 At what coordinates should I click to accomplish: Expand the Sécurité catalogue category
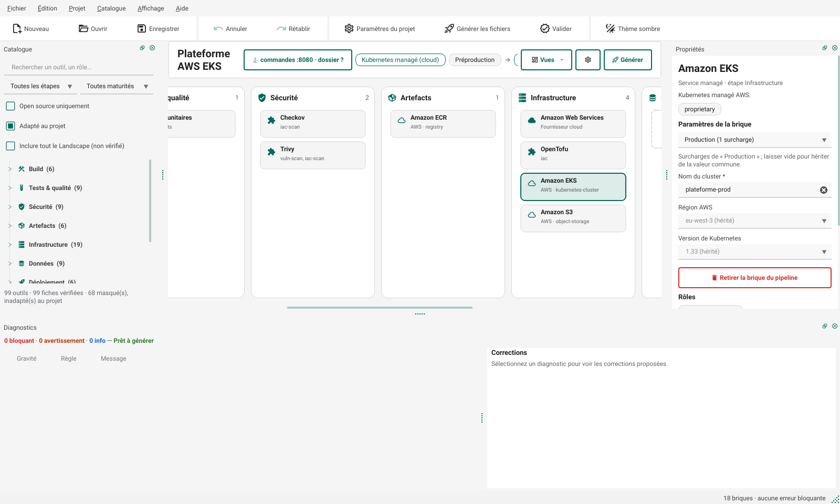(10, 207)
